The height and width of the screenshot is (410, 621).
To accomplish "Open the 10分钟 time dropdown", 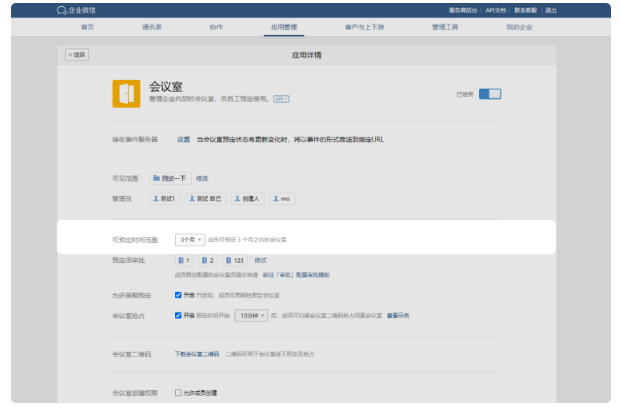I will click(x=250, y=315).
